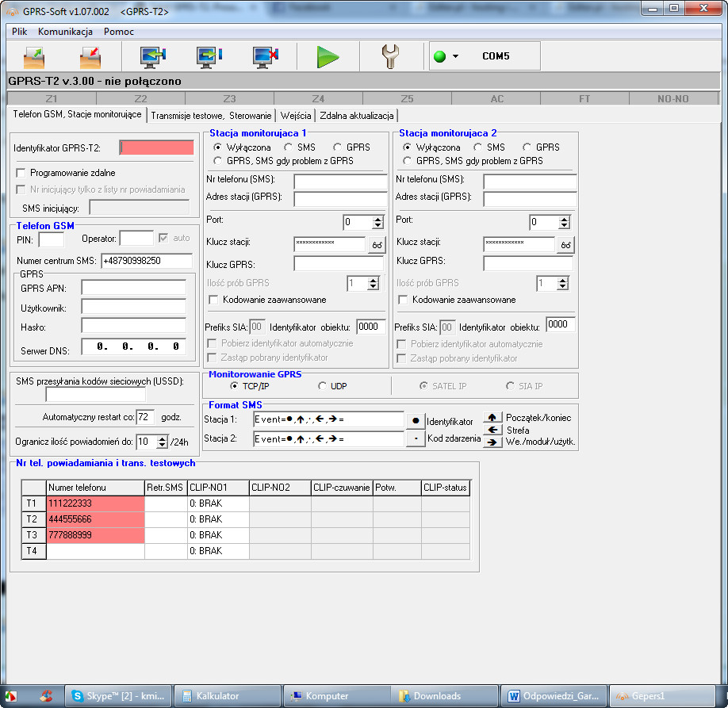
Task: Insert Identyfikator dot symbol button
Action: pos(416,421)
